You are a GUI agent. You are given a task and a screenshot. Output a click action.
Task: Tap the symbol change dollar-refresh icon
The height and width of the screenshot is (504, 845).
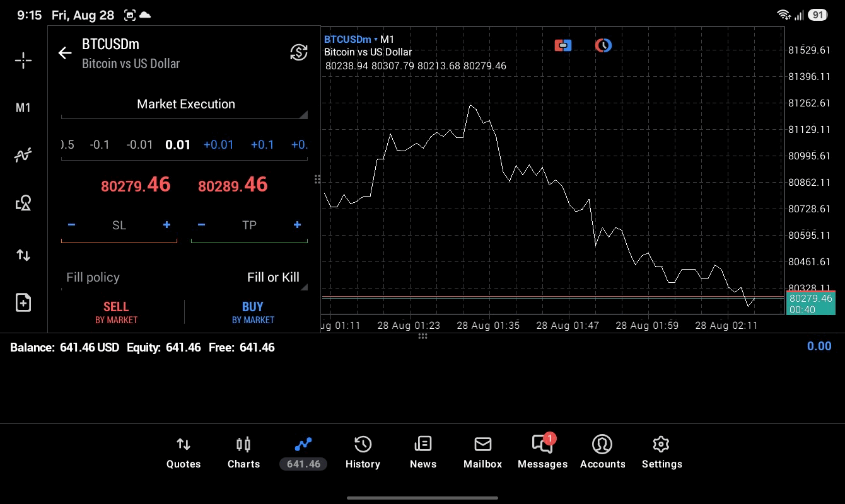299,52
